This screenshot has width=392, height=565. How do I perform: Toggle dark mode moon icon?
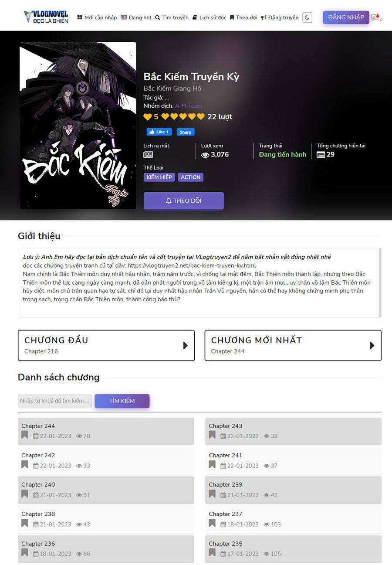pyautogui.click(x=307, y=17)
